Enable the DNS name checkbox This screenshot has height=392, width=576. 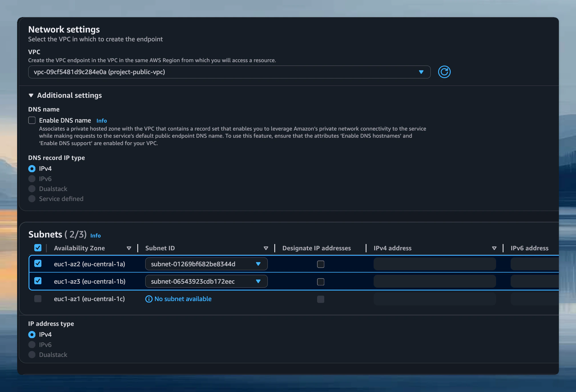32,120
